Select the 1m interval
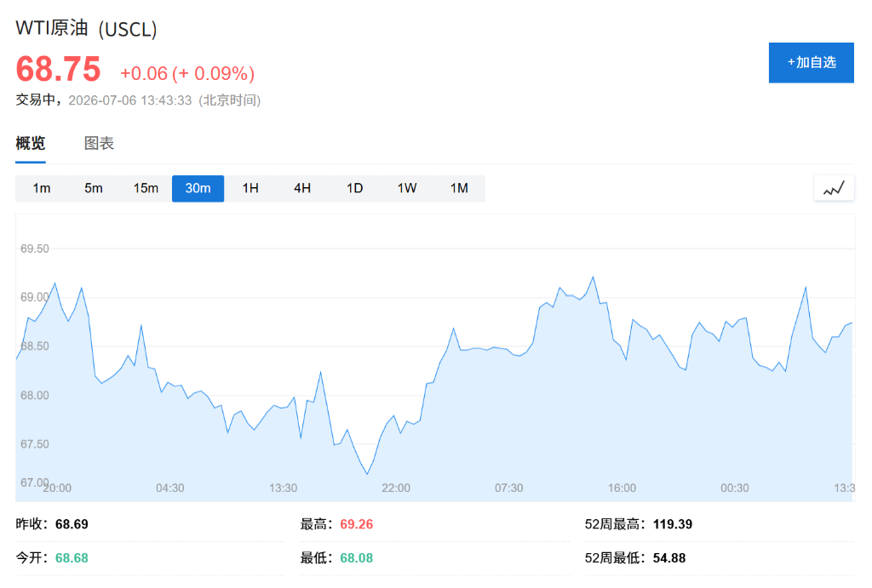 (41, 188)
